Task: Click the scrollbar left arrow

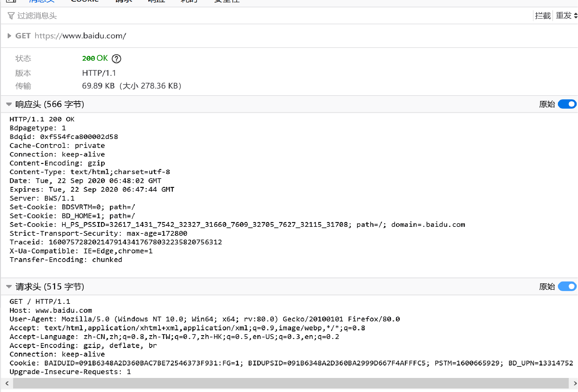Action: click(x=7, y=383)
